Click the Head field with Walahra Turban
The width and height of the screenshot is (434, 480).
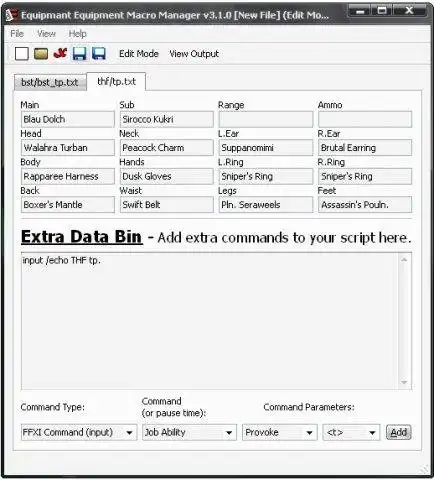pyautogui.click(x=68, y=148)
